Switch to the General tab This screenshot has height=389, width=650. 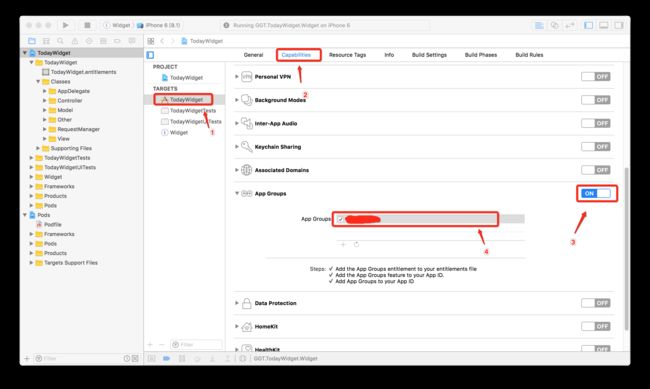(253, 55)
